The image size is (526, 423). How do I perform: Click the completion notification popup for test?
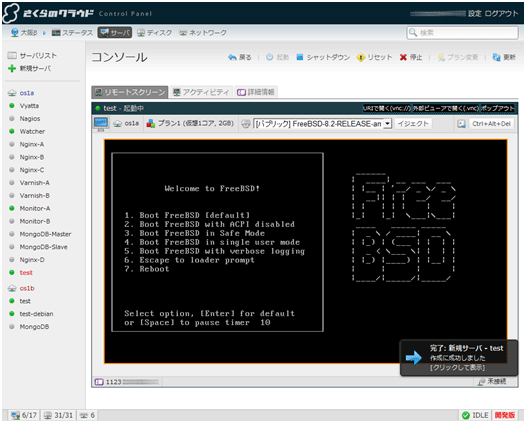pos(459,358)
